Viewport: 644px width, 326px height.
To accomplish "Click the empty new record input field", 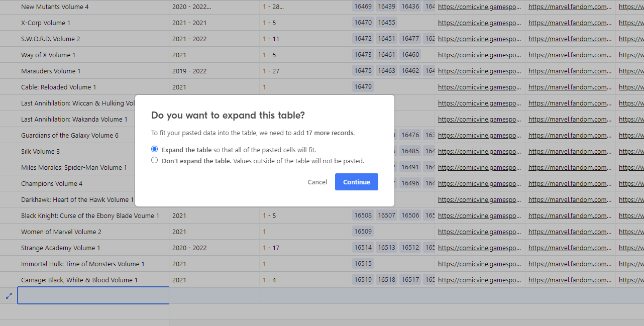I will coord(93,295).
